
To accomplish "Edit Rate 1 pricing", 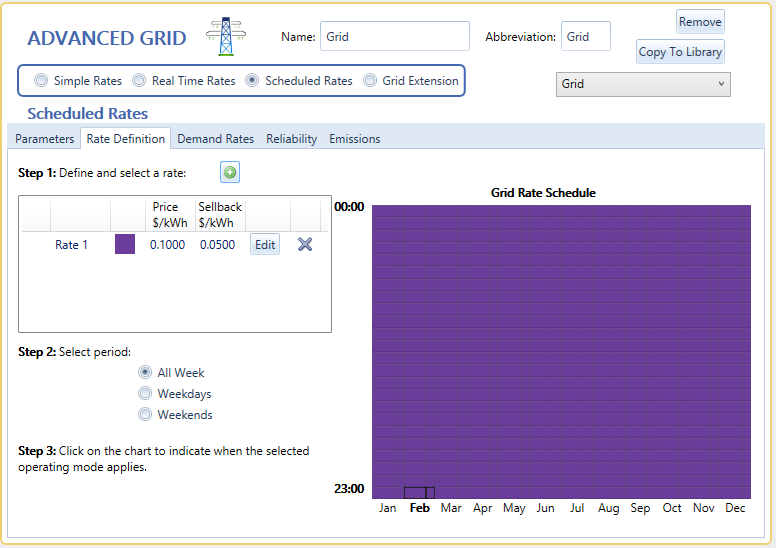I will click(x=264, y=245).
